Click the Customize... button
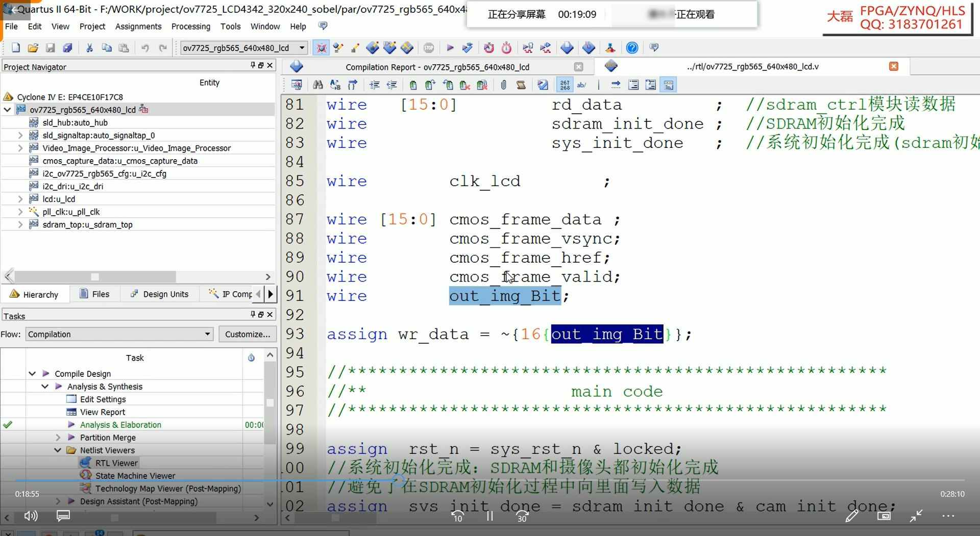 pos(248,334)
